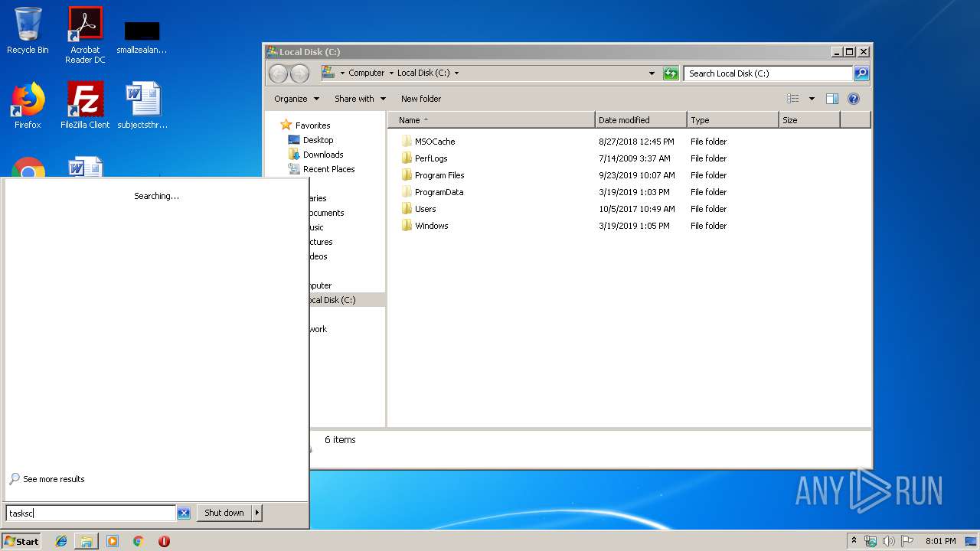Click the 9/23/2019 10:07 AM date cell

tap(637, 175)
